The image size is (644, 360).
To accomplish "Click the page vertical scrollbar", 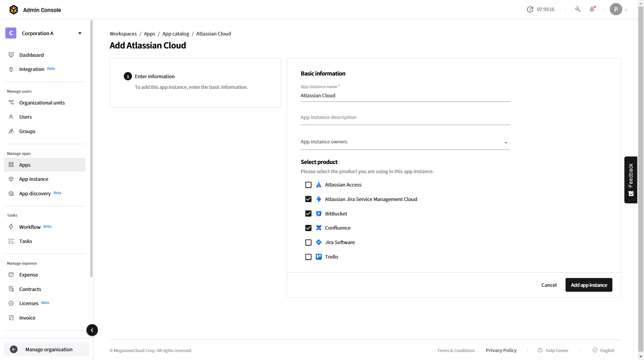I will point(641,179).
